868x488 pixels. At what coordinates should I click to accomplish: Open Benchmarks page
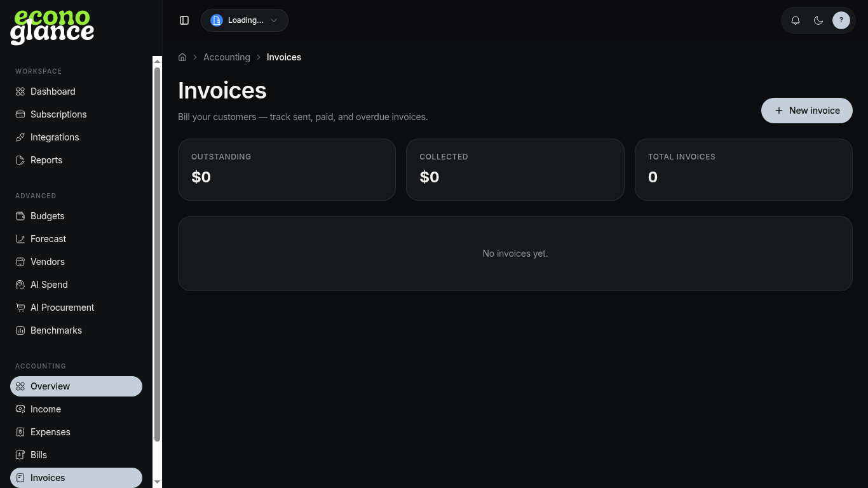76,330
